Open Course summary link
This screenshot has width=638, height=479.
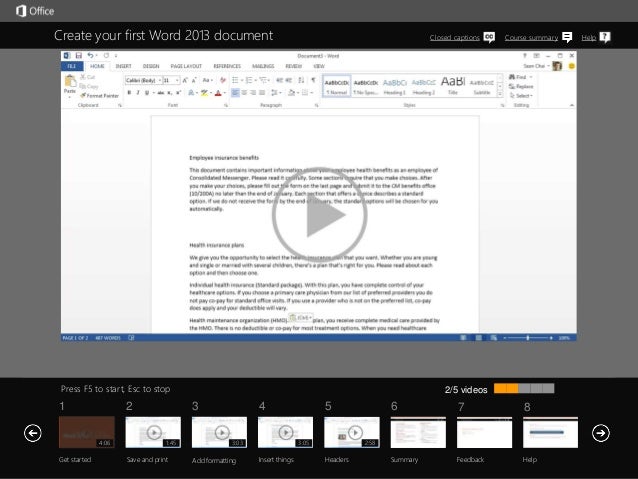point(531,37)
